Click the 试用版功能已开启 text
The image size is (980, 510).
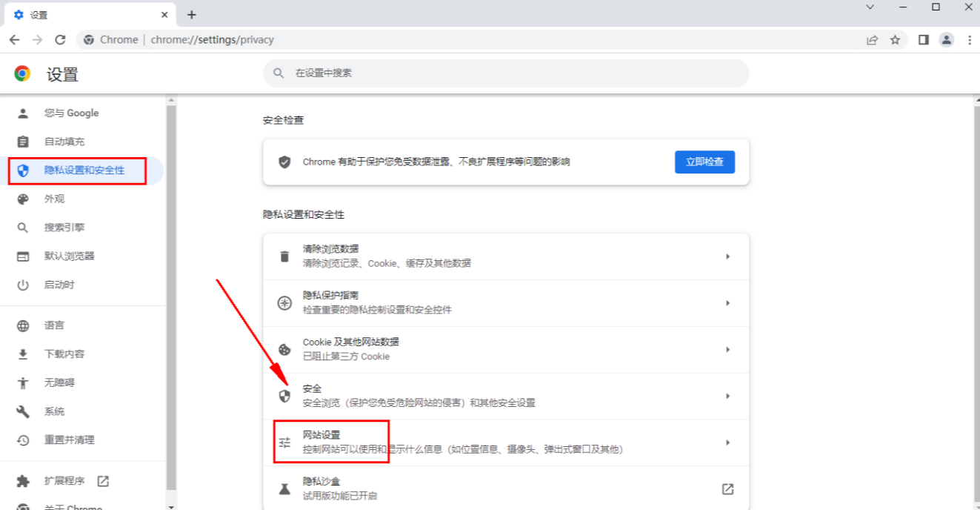point(341,496)
